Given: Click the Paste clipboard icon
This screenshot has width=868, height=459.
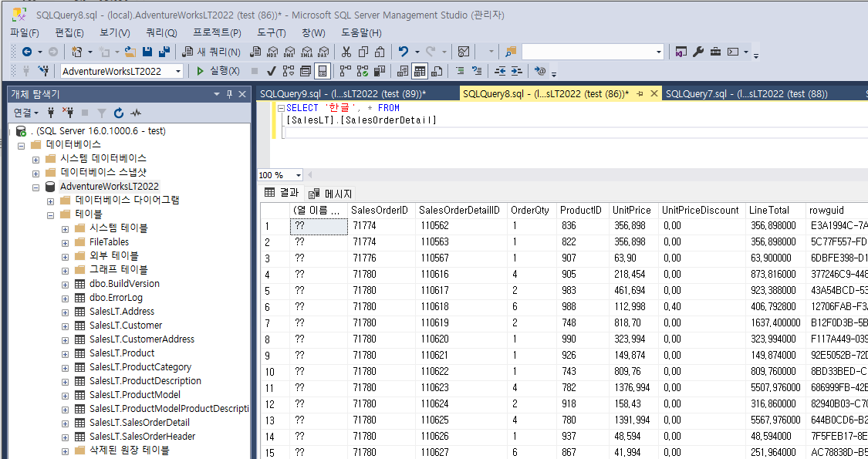Looking at the screenshot, I should pyautogui.click(x=380, y=52).
